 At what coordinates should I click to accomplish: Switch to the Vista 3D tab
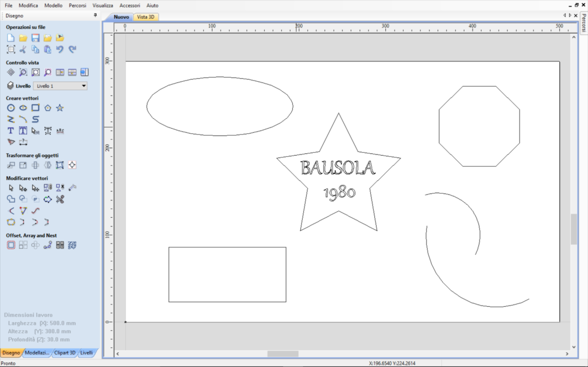(146, 17)
